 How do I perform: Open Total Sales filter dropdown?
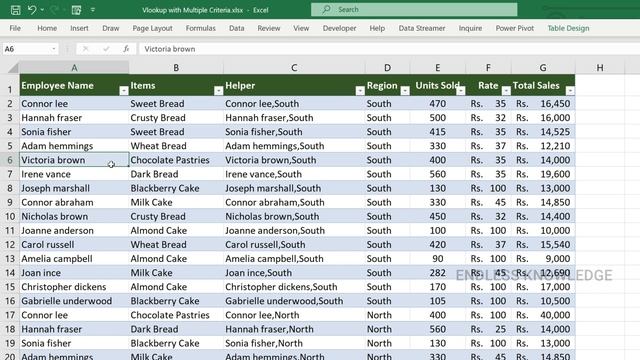tap(570, 91)
